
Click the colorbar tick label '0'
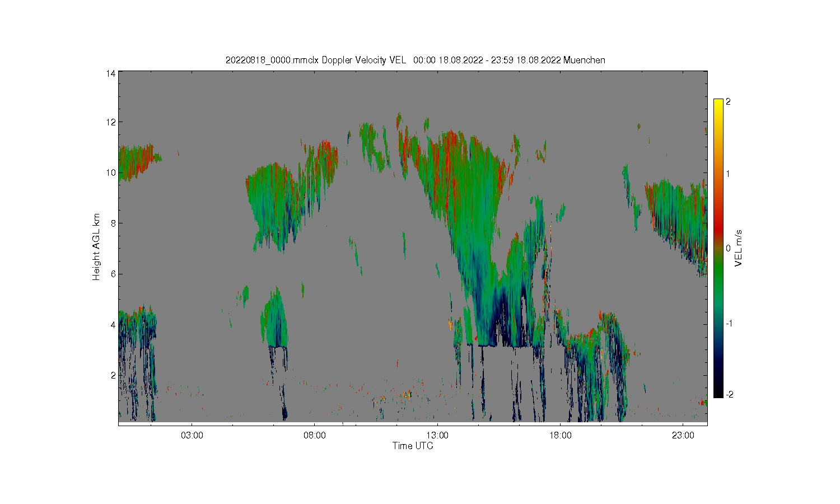click(x=728, y=248)
